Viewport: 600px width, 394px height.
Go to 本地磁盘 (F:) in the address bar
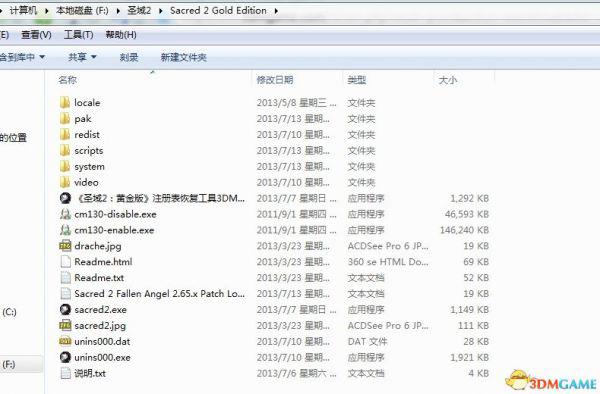[82, 11]
